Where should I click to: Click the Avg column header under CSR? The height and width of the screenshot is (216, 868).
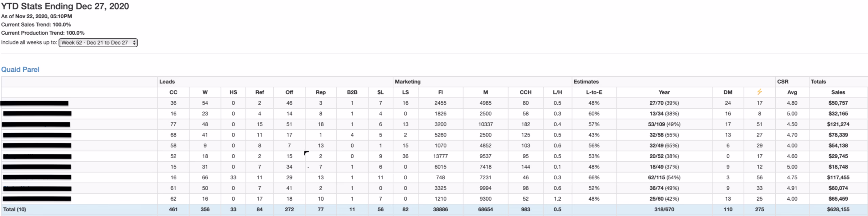(792, 92)
